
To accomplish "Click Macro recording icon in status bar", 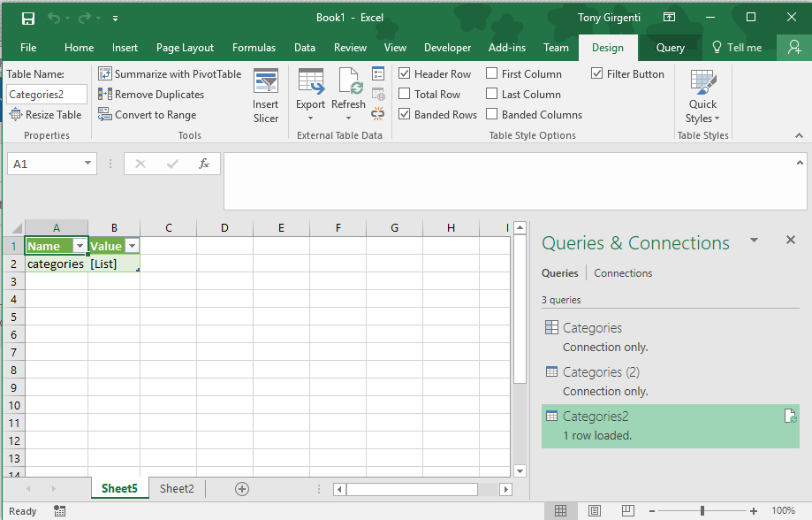I will pos(59,511).
